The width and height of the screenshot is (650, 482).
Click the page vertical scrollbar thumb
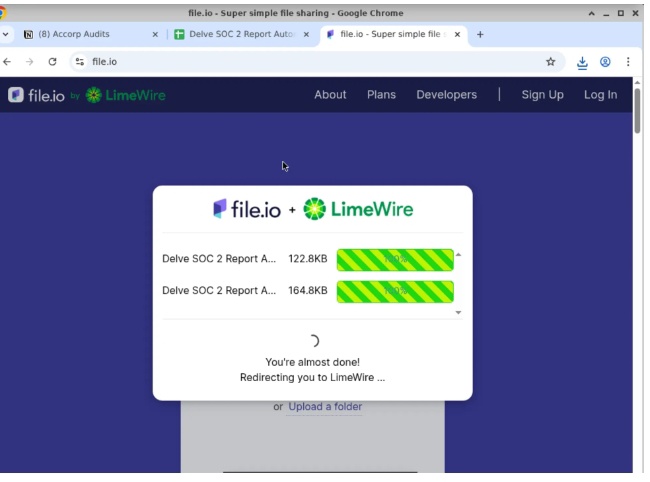[x=637, y=111]
